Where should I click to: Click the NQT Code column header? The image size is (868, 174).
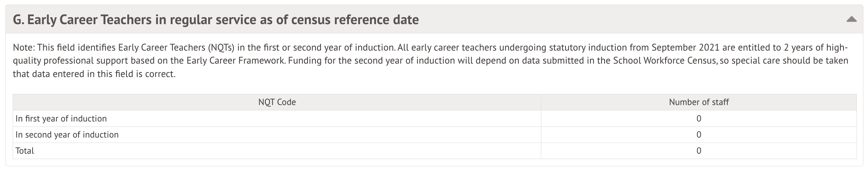pyautogui.click(x=277, y=102)
